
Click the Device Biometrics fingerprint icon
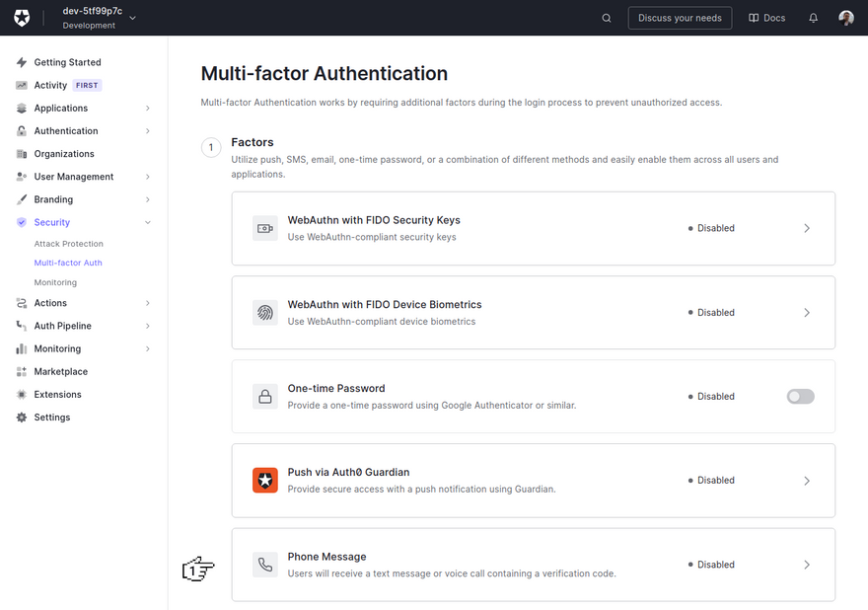coord(265,313)
